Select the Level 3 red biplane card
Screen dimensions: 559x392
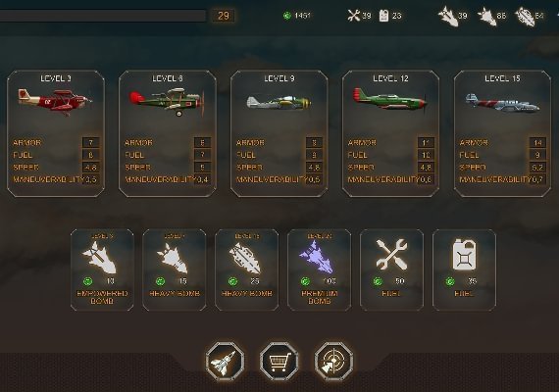click(x=56, y=133)
